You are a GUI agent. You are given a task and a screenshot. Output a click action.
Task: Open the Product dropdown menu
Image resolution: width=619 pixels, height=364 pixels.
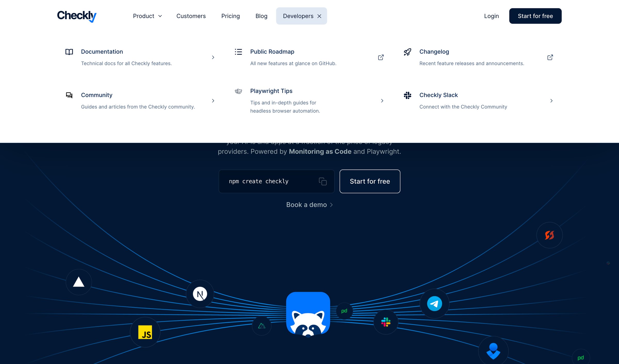(147, 16)
